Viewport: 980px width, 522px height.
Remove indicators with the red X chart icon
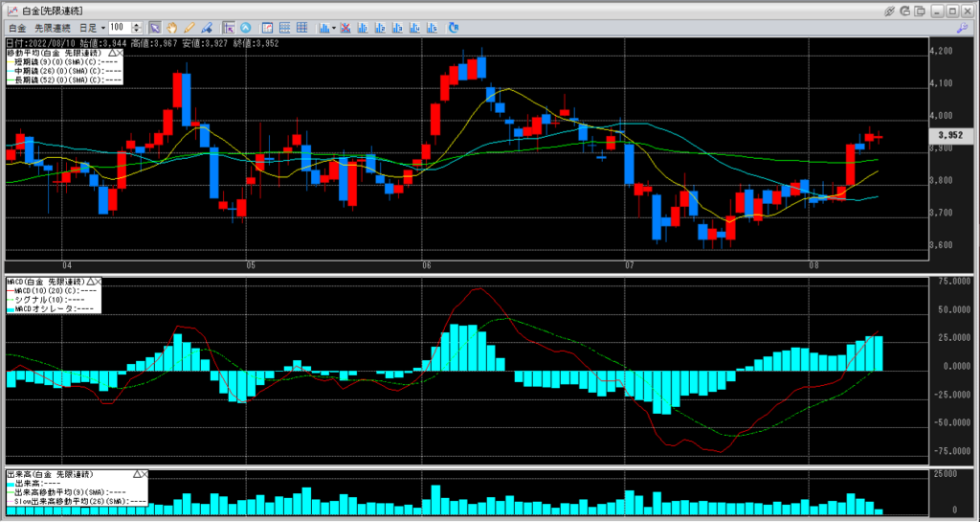pyautogui.click(x=345, y=28)
